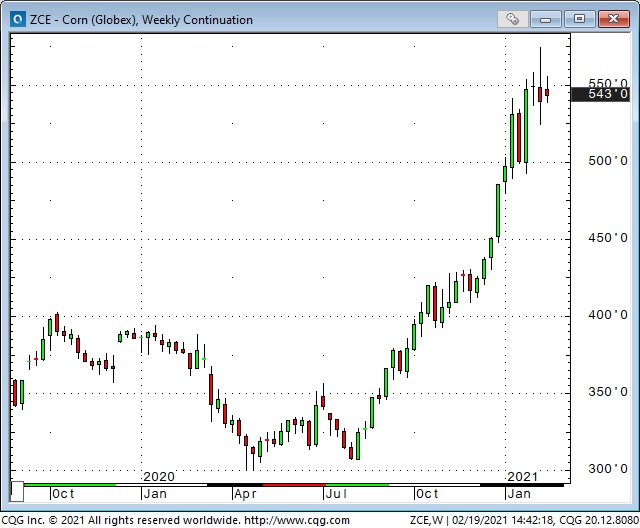
Task: Click the 400'0 price axis label
Action: tap(607, 315)
